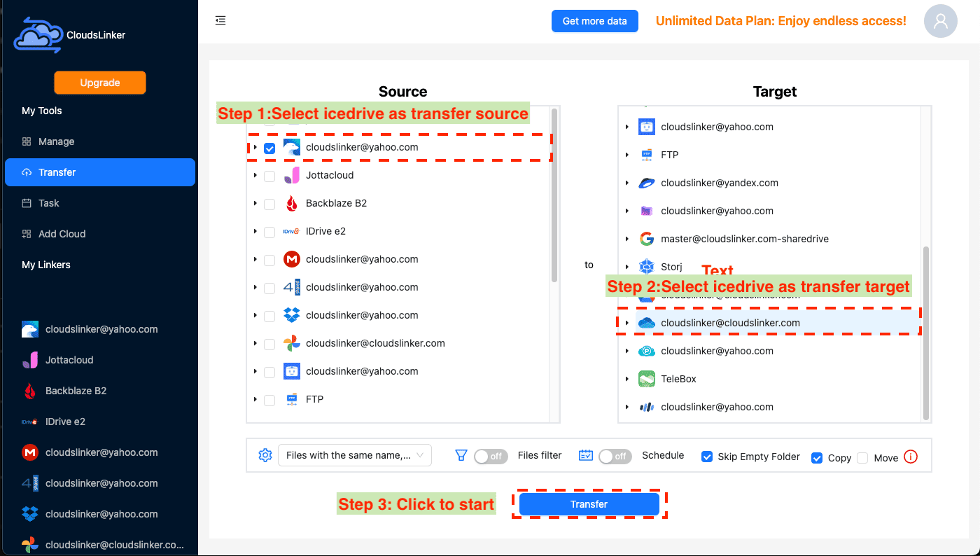The width and height of the screenshot is (980, 556).
Task: Select the Google Photos icon in the Source list
Action: click(292, 343)
